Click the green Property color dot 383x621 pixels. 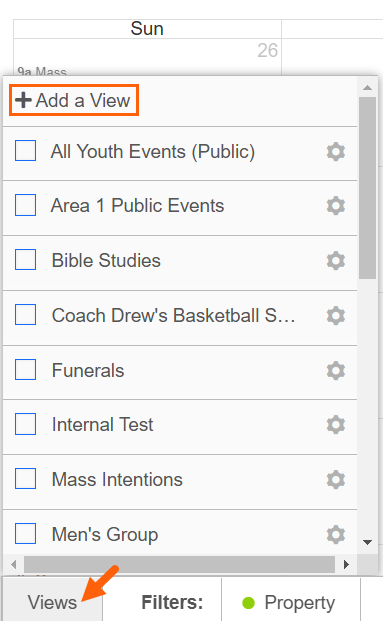[x=248, y=603]
